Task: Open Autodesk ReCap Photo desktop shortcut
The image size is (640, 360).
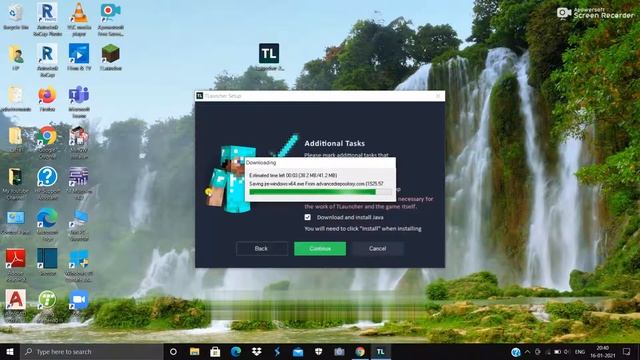Action: click(x=47, y=18)
